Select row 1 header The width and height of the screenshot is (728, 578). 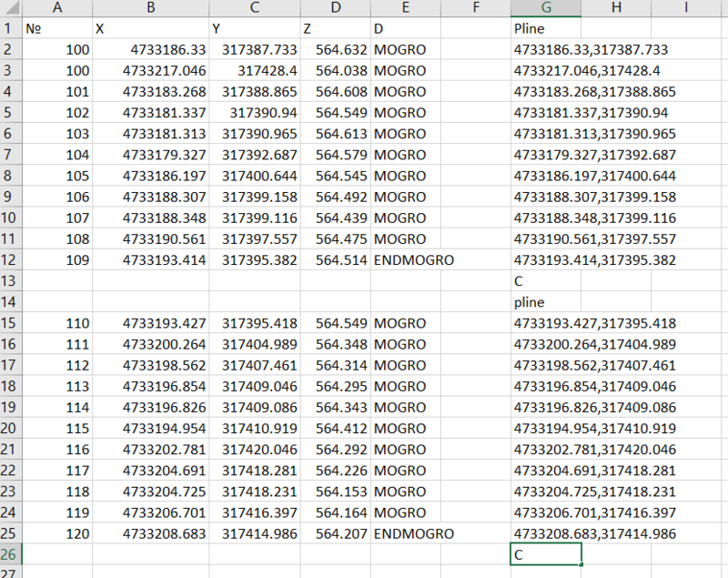pos(11,28)
